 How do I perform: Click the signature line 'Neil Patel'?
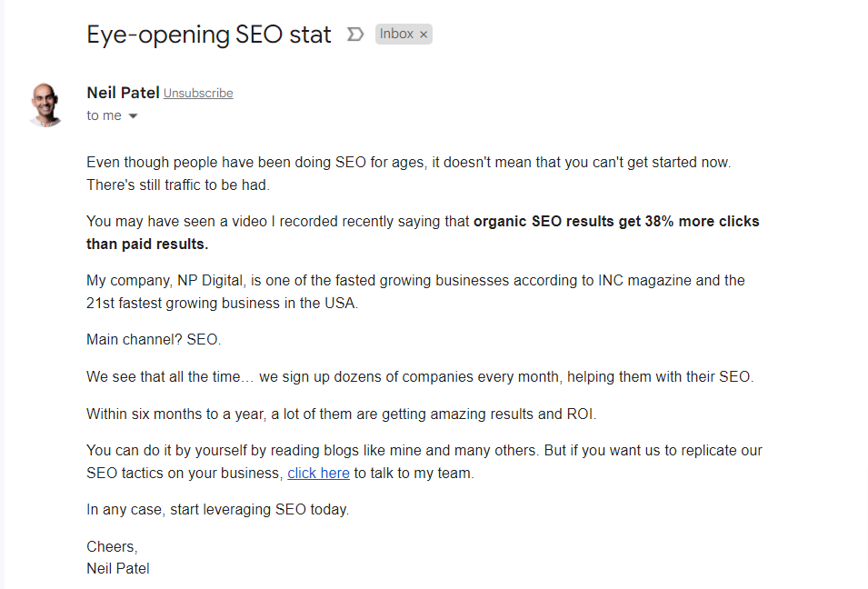point(118,568)
